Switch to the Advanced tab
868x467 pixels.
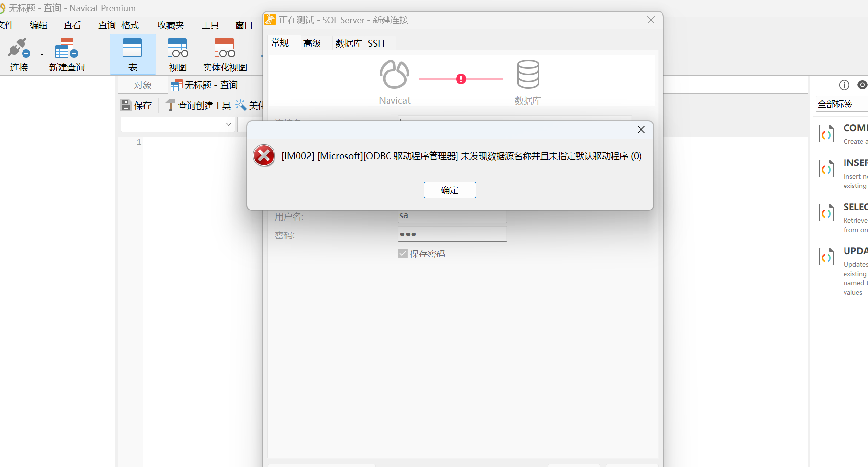pos(312,44)
